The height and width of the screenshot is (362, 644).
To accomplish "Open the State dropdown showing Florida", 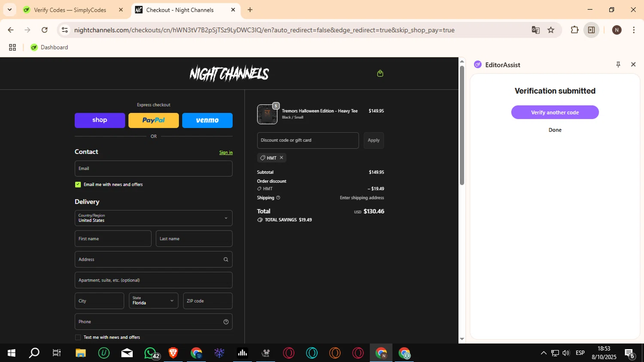I will [x=153, y=301].
